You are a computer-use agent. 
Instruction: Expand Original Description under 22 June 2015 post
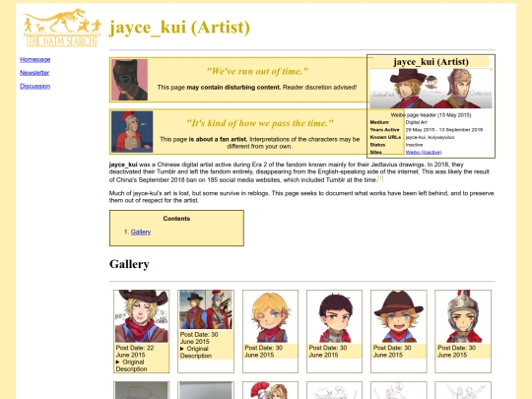pyautogui.click(x=132, y=366)
